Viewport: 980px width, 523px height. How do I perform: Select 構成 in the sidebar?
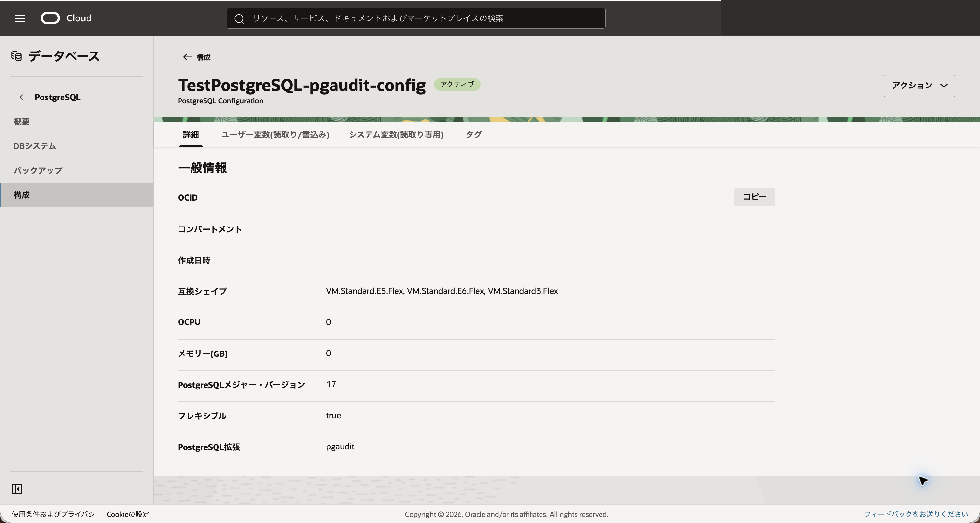point(77,195)
